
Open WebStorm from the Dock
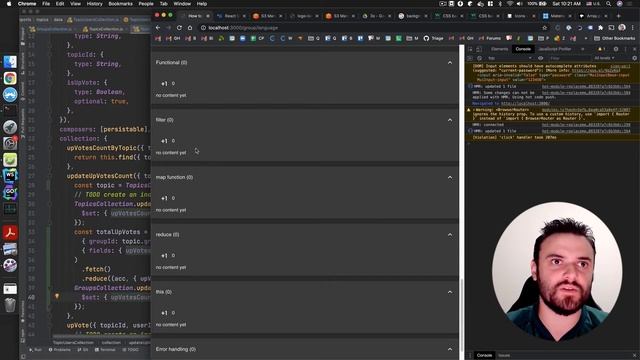(x=10, y=176)
